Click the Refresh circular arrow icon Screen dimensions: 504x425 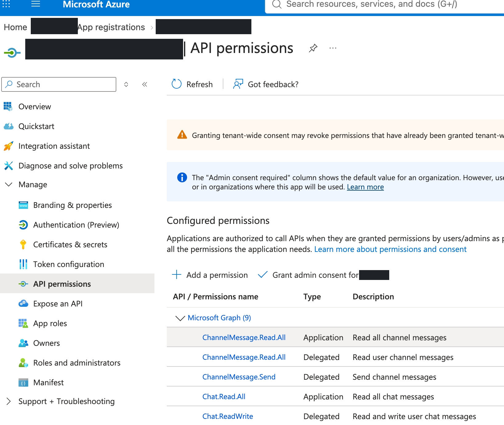click(x=177, y=84)
